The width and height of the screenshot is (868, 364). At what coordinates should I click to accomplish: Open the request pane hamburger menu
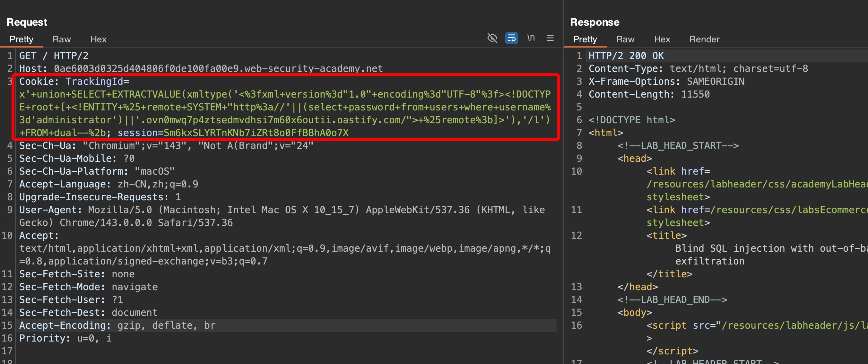pos(550,38)
